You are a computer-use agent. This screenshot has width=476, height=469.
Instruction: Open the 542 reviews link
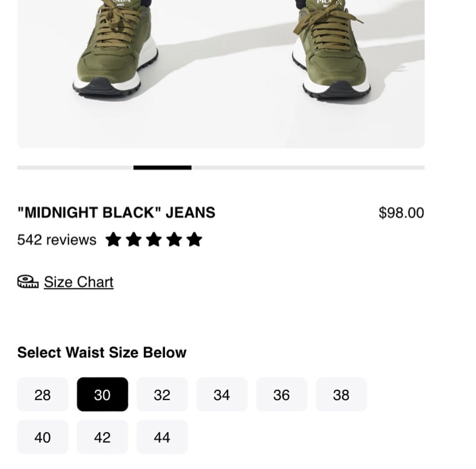[x=57, y=240]
